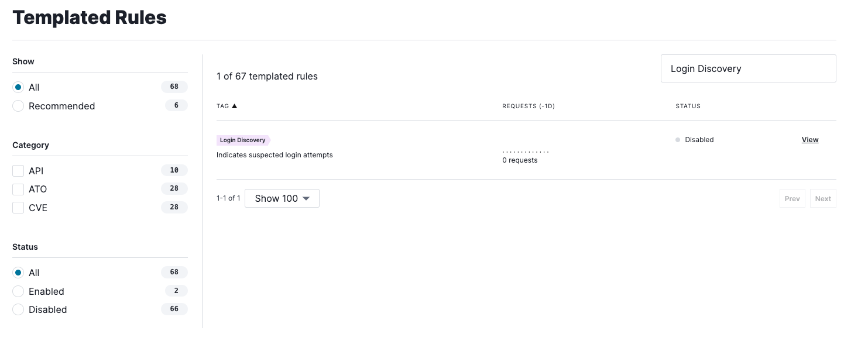Click the All radio under Show section
This screenshot has height=341, width=868.
(18, 87)
